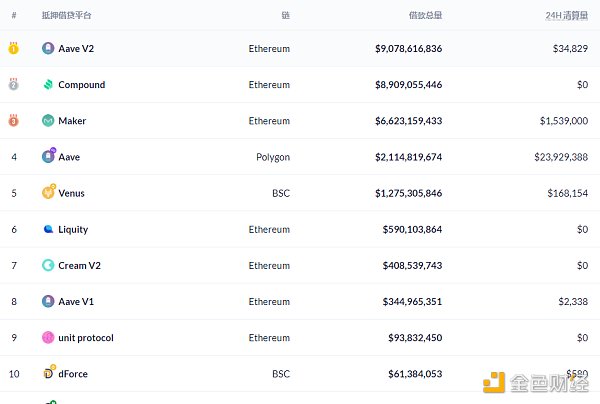Click the Venus coin icon
Viewport: 600px width, 404px height.
point(48,192)
